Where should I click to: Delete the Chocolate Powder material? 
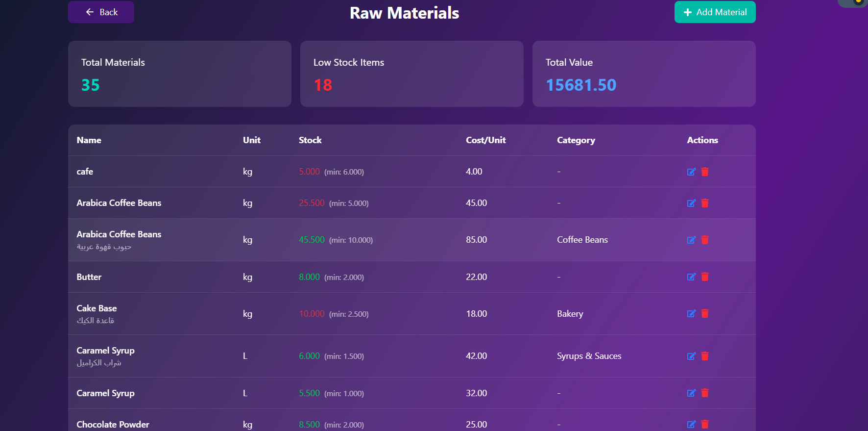pos(705,424)
